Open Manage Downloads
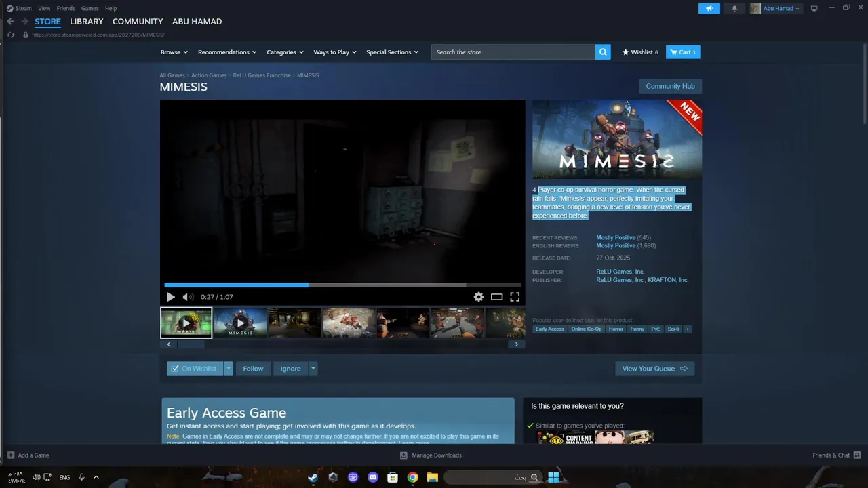868x488 pixels. tap(431, 455)
